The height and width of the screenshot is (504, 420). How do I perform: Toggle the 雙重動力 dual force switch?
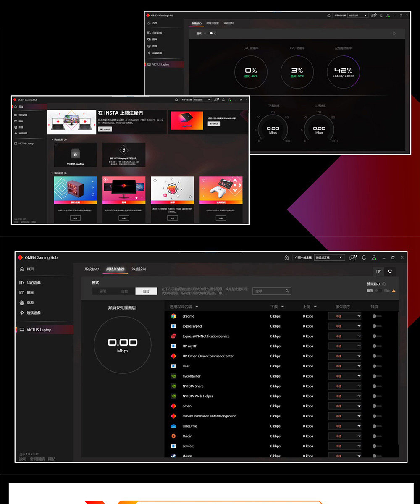pyautogui.click(x=378, y=291)
